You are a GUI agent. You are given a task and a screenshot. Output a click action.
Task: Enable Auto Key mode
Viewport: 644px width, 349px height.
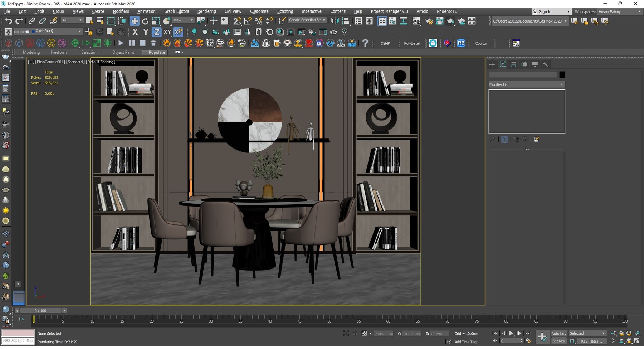559,333
